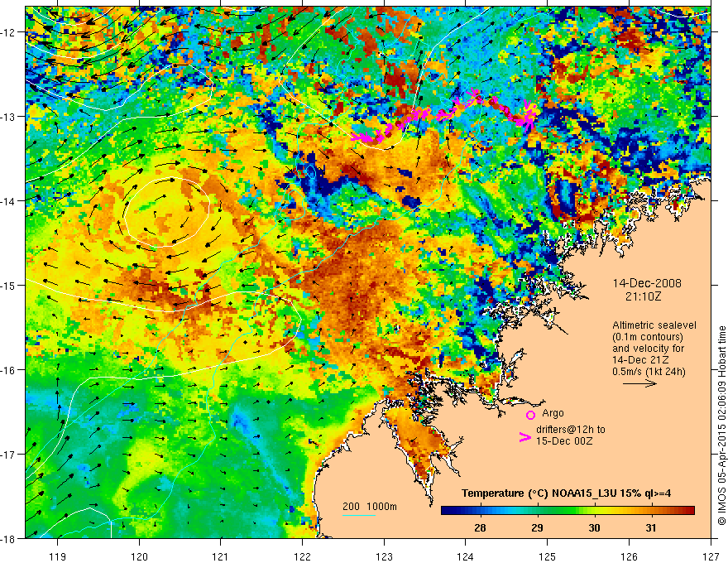The height and width of the screenshot is (563, 728).
Task: Click the "14-Dec-2008" date label
Action: click(647, 283)
